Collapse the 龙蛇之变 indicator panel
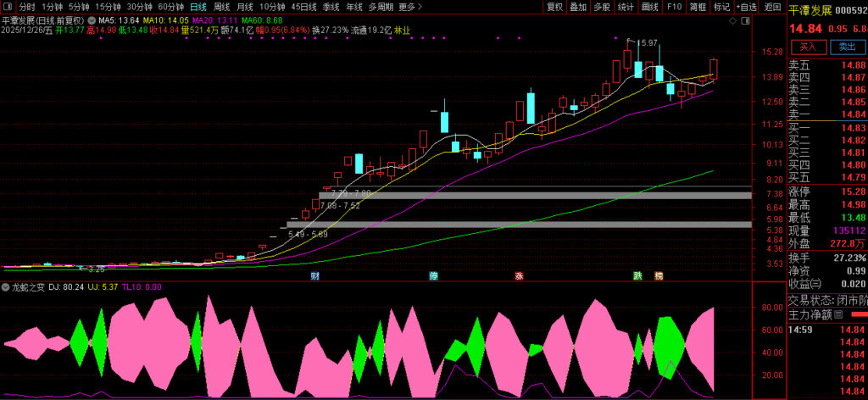 (x=6, y=287)
